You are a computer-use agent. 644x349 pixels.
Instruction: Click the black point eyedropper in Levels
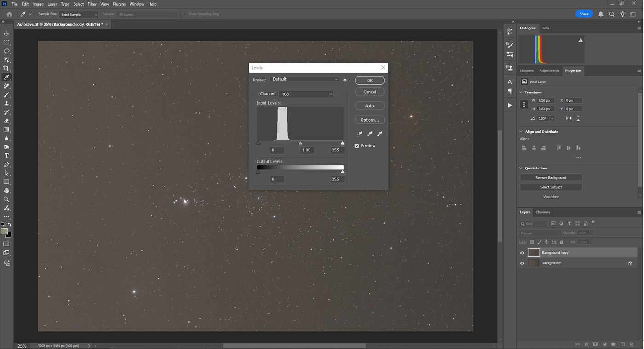point(360,134)
